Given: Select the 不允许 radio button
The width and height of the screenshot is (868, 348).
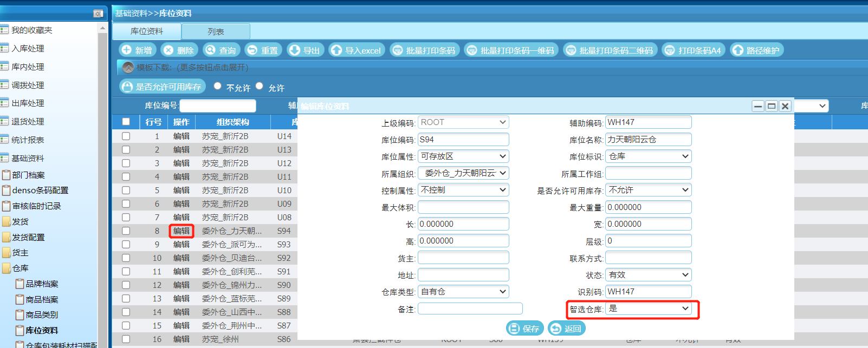Looking at the screenshot, I should [x=217, y=86].
